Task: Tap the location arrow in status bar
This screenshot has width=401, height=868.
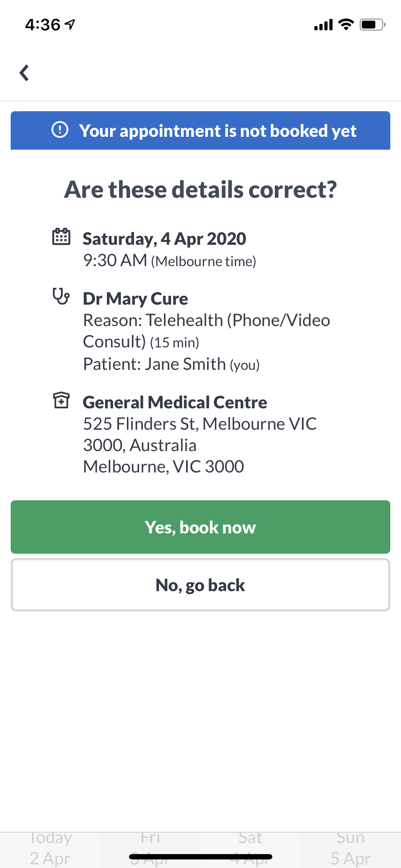Action: click(70, 25)
